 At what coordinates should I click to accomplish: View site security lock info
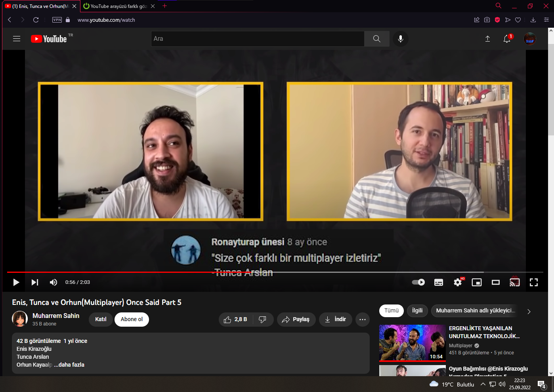pyautogui.click(x=68, y=20)
